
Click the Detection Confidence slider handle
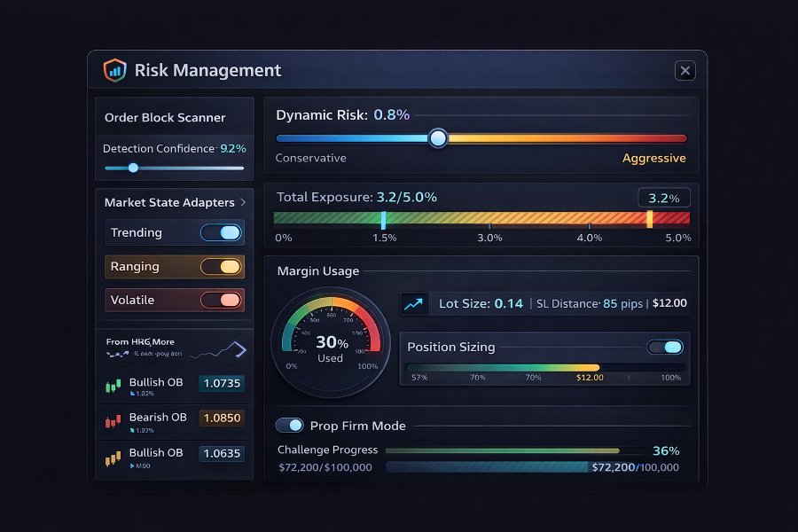pos(133,167)
